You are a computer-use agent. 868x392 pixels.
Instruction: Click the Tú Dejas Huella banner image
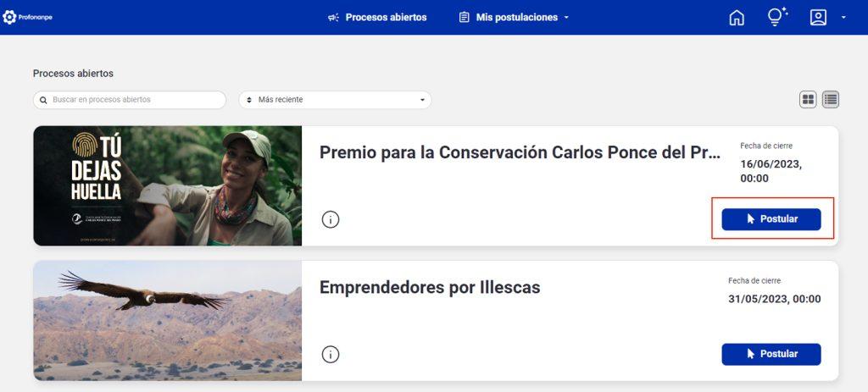(167, 185)
